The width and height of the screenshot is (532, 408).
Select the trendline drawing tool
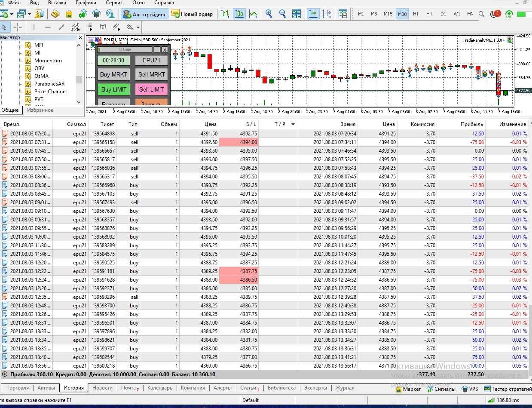click(61, 28)
